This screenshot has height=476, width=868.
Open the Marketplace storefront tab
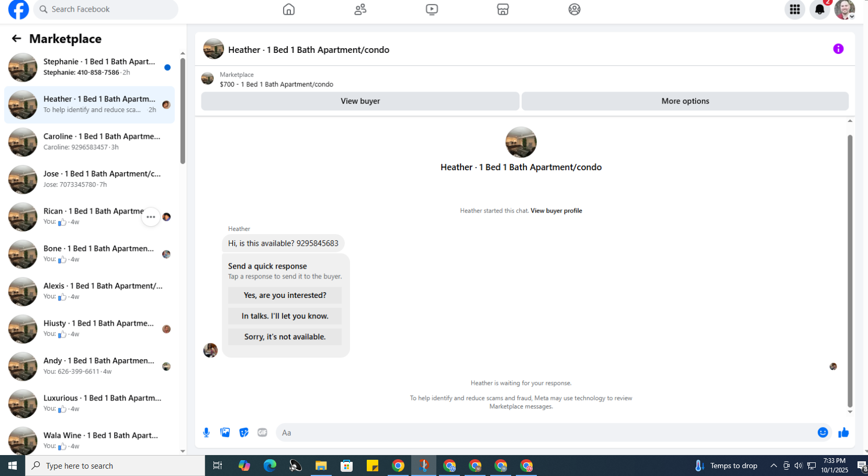(503, 9)
